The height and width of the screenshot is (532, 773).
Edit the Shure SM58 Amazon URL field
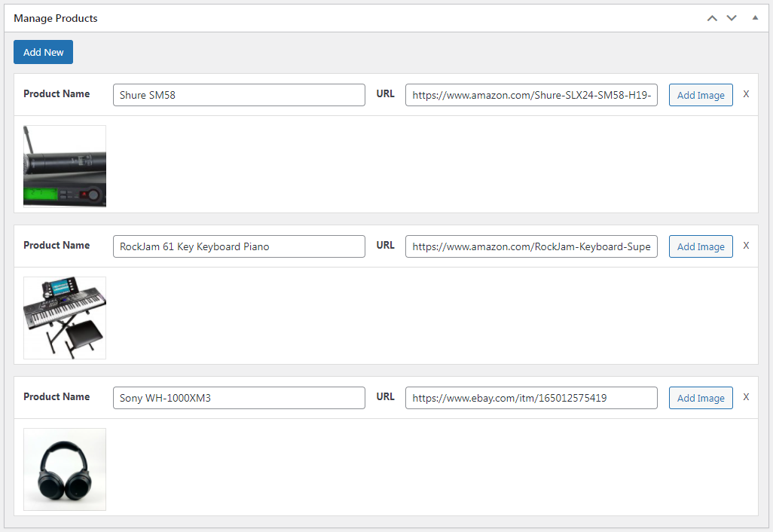[531, 95]
